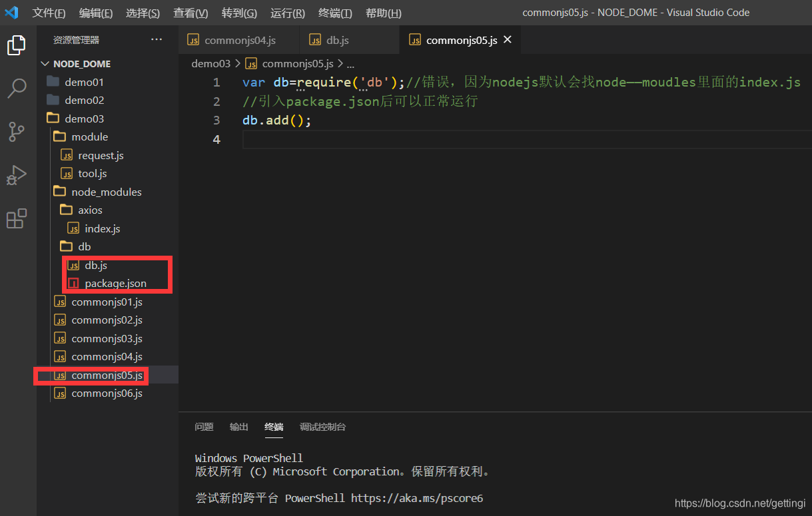Open the 选择(S) menu
812x516 pixels.
point(143,13)
